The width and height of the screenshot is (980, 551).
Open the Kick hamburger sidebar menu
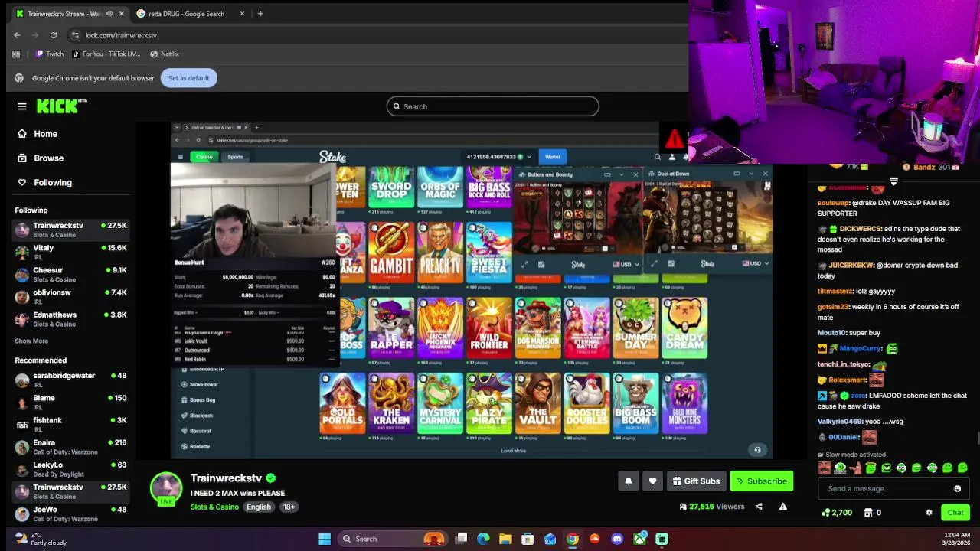coord(22,106)
